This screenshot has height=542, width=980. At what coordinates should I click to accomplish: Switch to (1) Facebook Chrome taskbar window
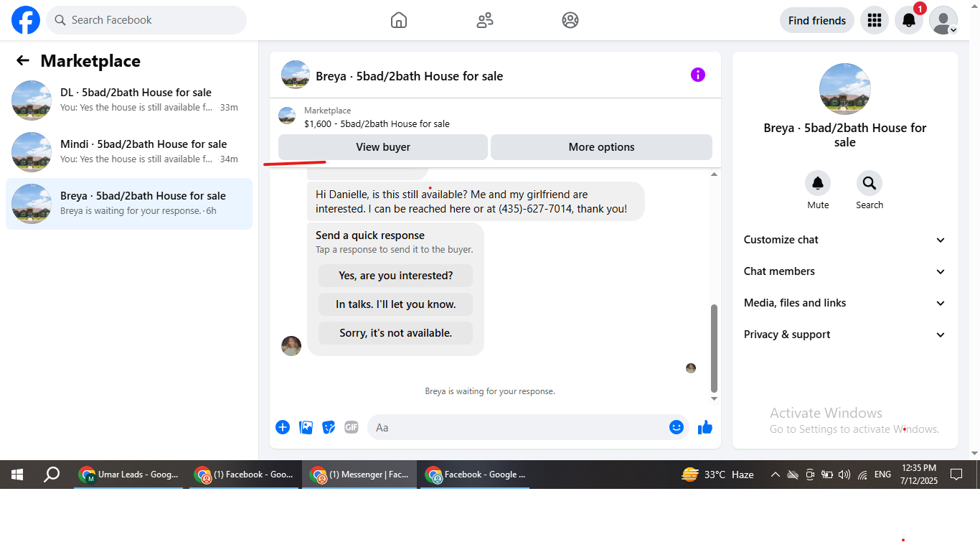coord(244,475)
